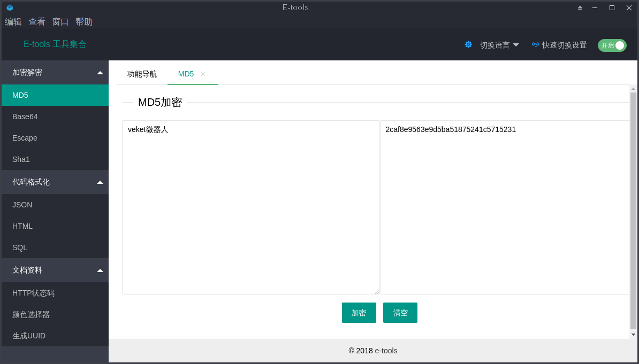Toggle the 开启 quick switch
Image resolution: width=639 pixels, height=364 pixels.
click(612, 45)
